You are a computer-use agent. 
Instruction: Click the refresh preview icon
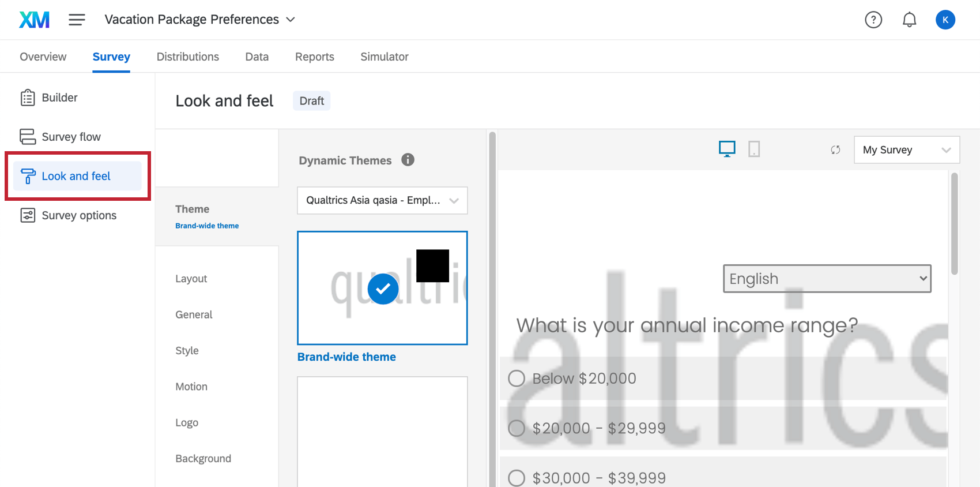click(835, 150)
